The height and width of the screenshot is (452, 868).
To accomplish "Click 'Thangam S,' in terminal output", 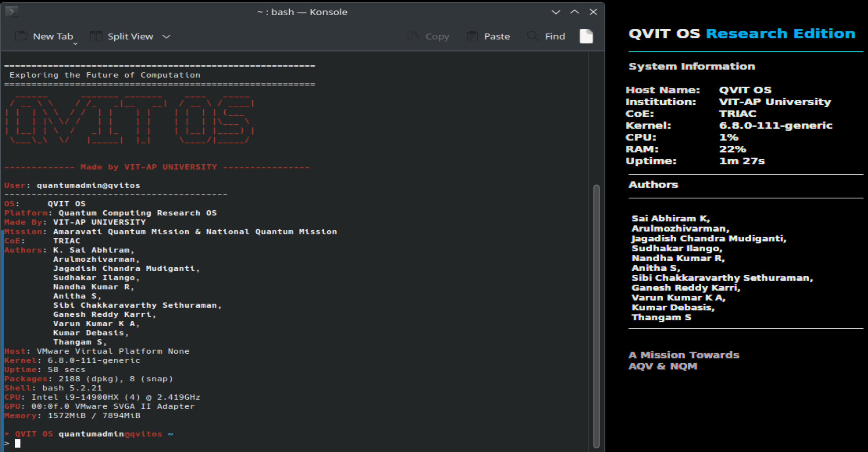I will tap(80, 342).
